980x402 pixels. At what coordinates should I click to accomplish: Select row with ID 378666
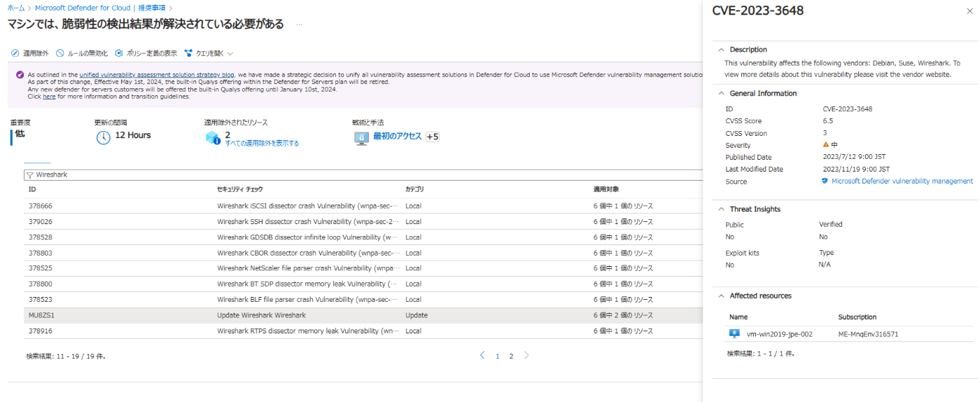363,206
